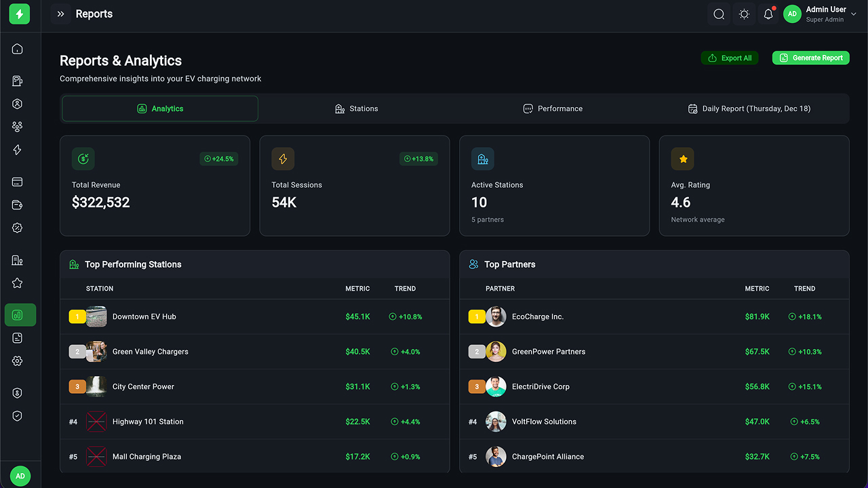
Task: Expand the sidebar with double-chevron button
Action: pyautogui.click(x=60, y=14)
